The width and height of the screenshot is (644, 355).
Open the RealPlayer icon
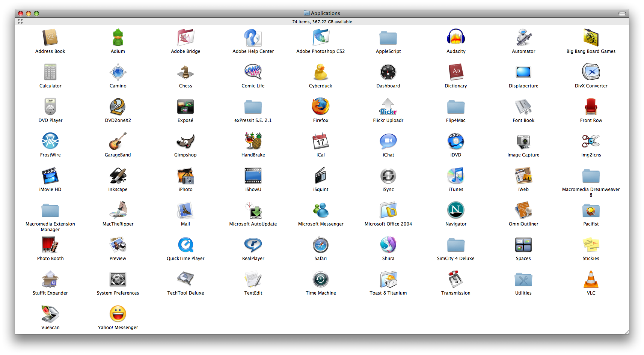[x=253, y=245]
